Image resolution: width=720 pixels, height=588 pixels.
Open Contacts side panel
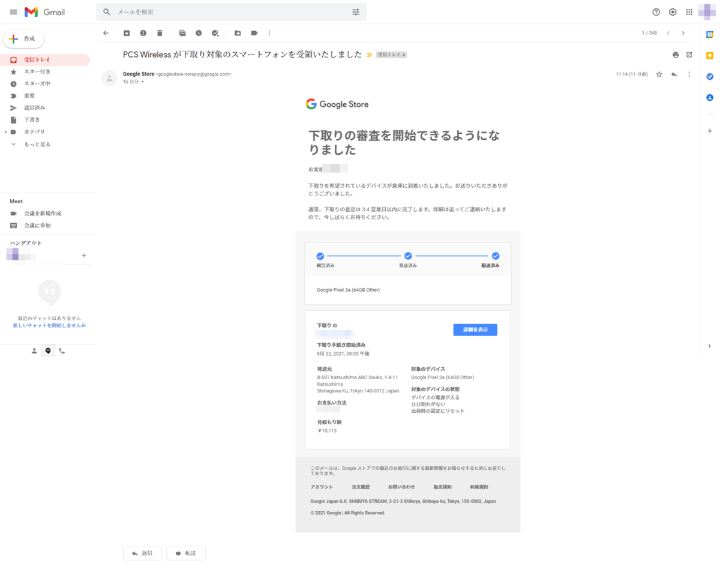[710, 97]
